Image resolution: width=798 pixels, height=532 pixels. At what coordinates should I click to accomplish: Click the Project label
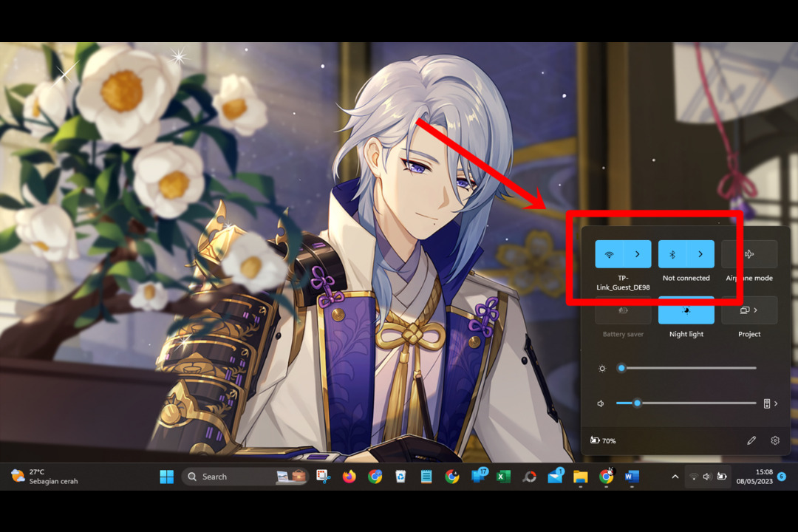point(749,334)
